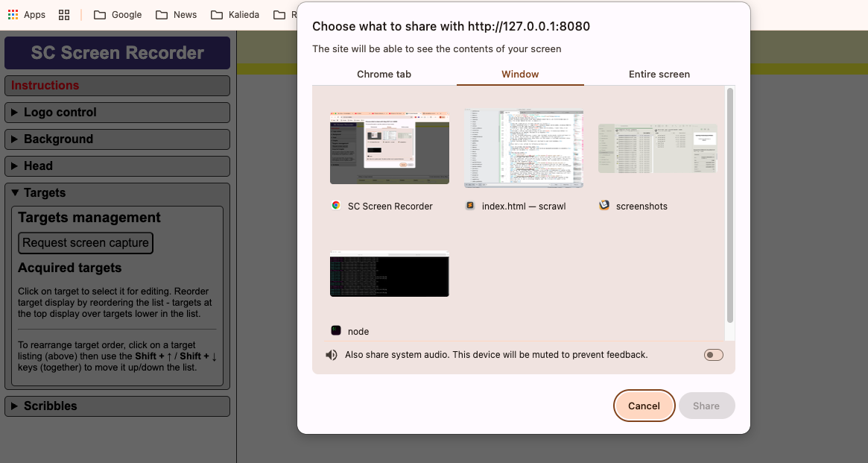This screenshot has height=463, width=868.
Task: Expand the Scribbles section
Action: [x=117, y=406]
